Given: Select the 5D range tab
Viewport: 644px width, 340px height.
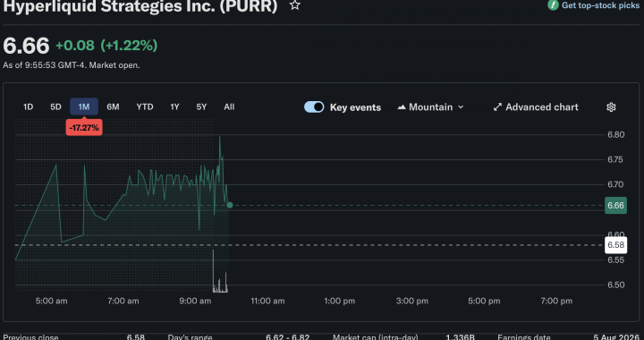Looking at the screenshot, I should pos(55,106).
